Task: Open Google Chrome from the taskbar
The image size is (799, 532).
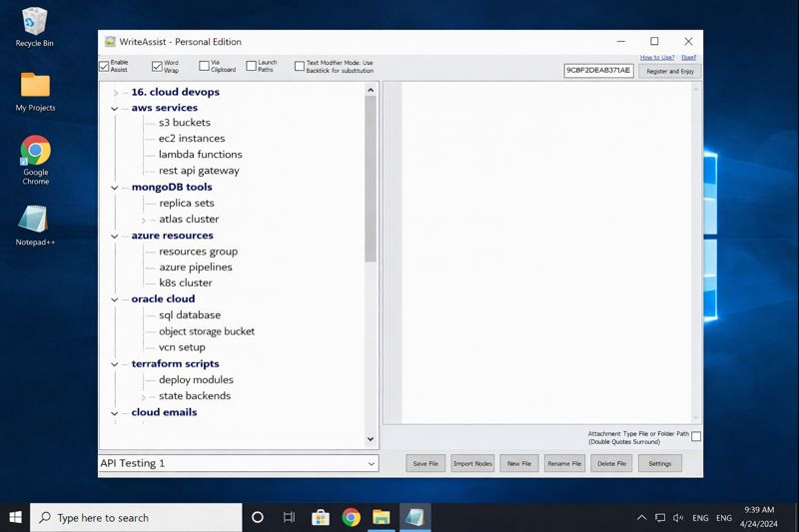Action: coord(351,517)
